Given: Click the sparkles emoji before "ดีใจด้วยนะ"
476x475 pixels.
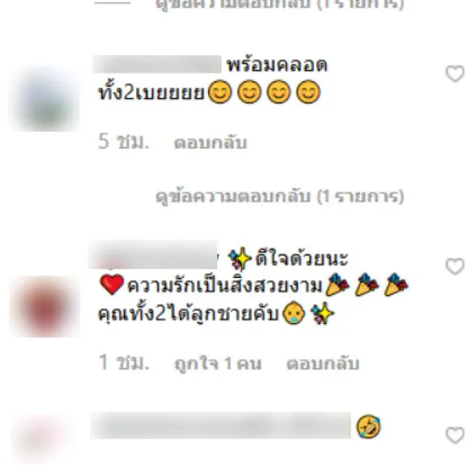Looking at the screenshot, I should (239, 259).
